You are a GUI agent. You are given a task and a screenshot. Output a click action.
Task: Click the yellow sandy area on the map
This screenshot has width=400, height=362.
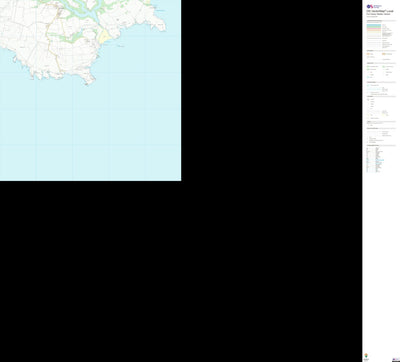104,36
